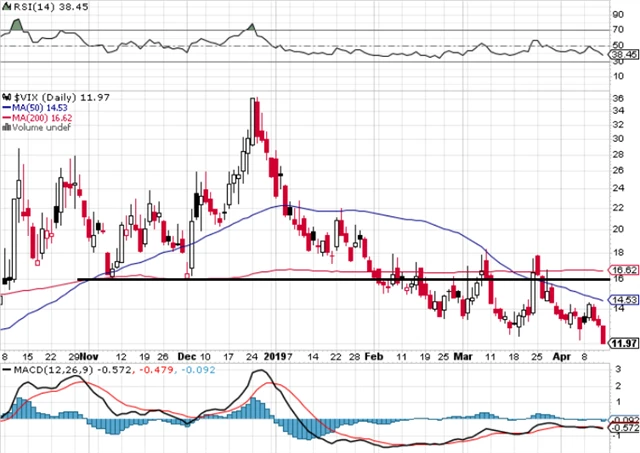This screenshot has width=640, height=453.
Task: Click the RSI(14) indicator label
Action: click(x=23, y=6)
